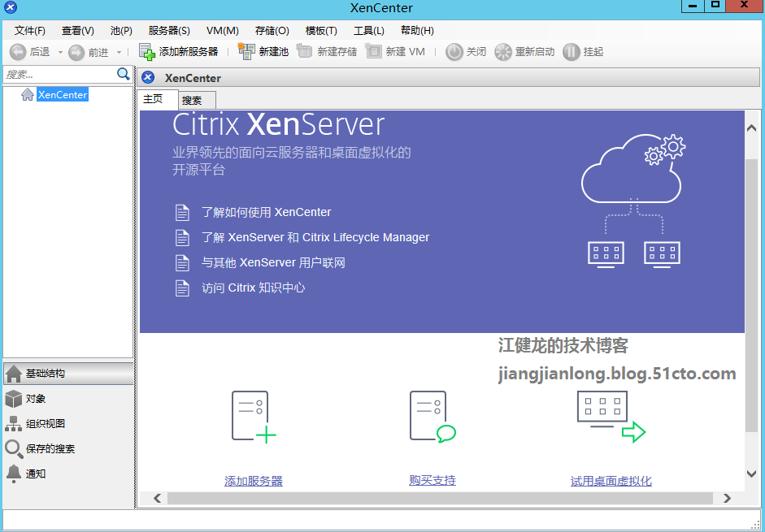Click the New VM icon (新建 VM)

(x=373, y=52)
